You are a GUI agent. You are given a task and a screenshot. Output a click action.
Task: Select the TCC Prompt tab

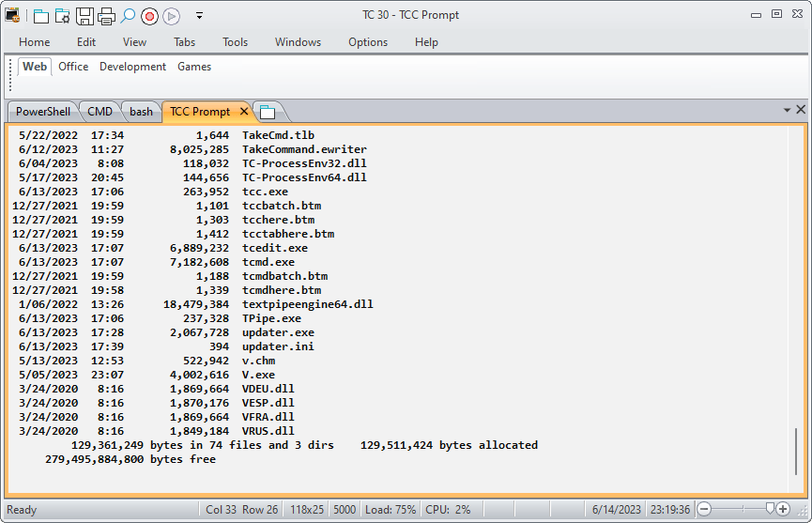tap(200, 112)
